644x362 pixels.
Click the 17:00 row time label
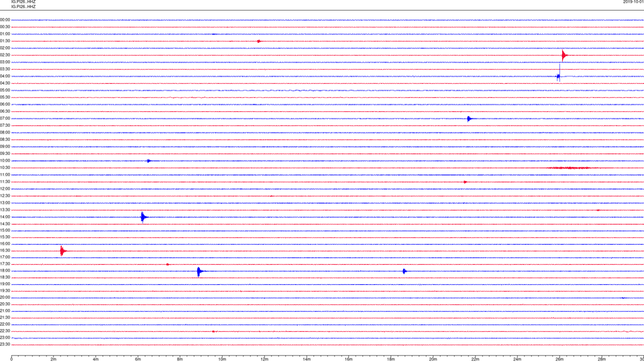[x=5, y=257]
